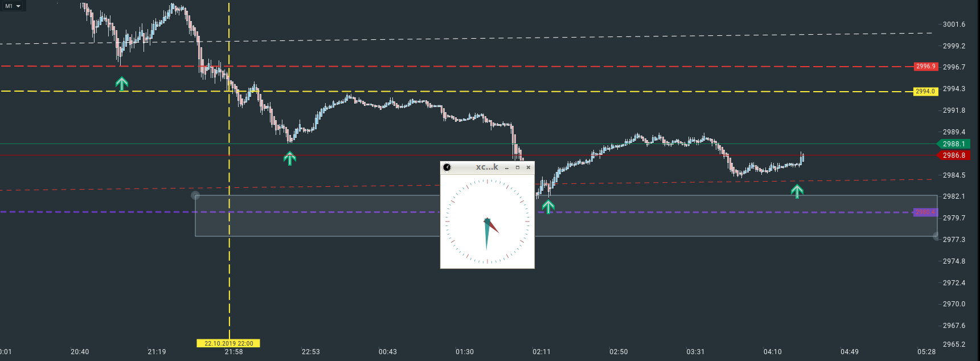Click the xclock window menu icon
Viewport: 980px width, 361px height.
click(447, 167)
